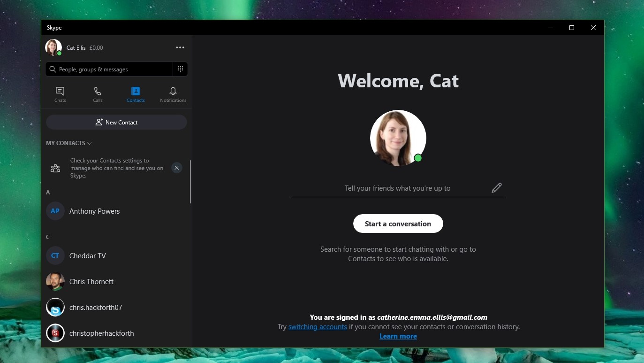The height and width of the screenshot is (363, 644).
Task: Maximize the Skype window
Action: tap(572, 28)
